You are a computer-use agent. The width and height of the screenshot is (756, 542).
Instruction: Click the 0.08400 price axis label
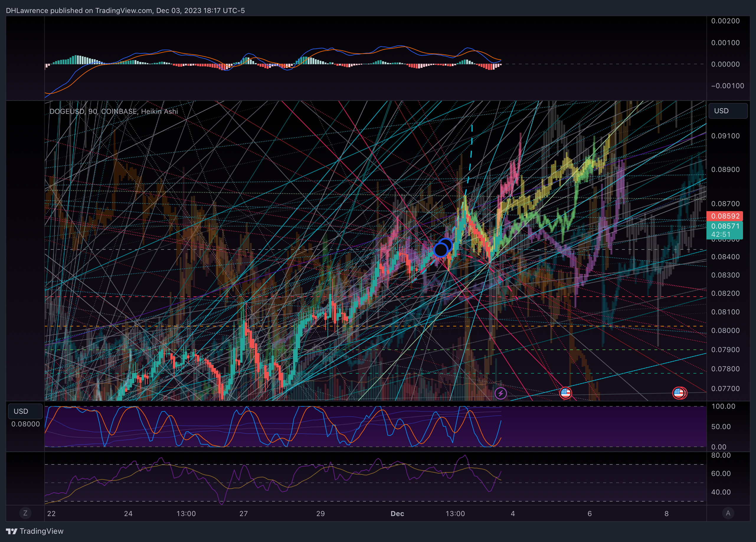click(x=725, y=257)
